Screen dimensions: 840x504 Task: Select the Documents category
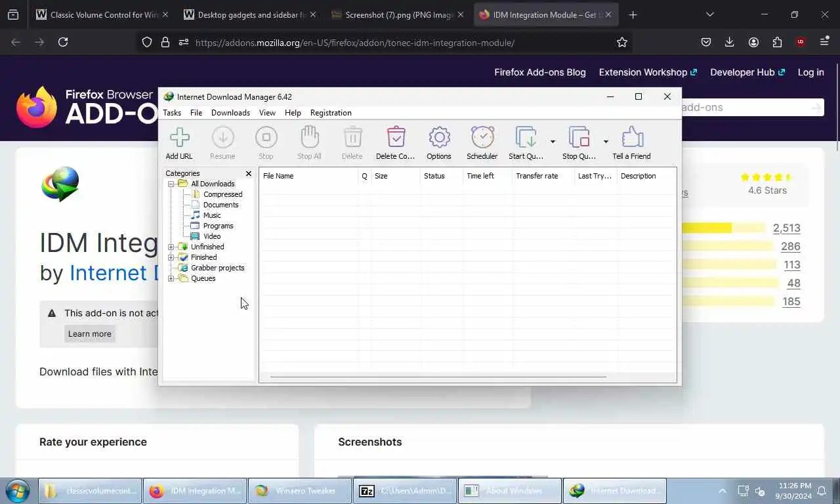click(x=220, y=205)
